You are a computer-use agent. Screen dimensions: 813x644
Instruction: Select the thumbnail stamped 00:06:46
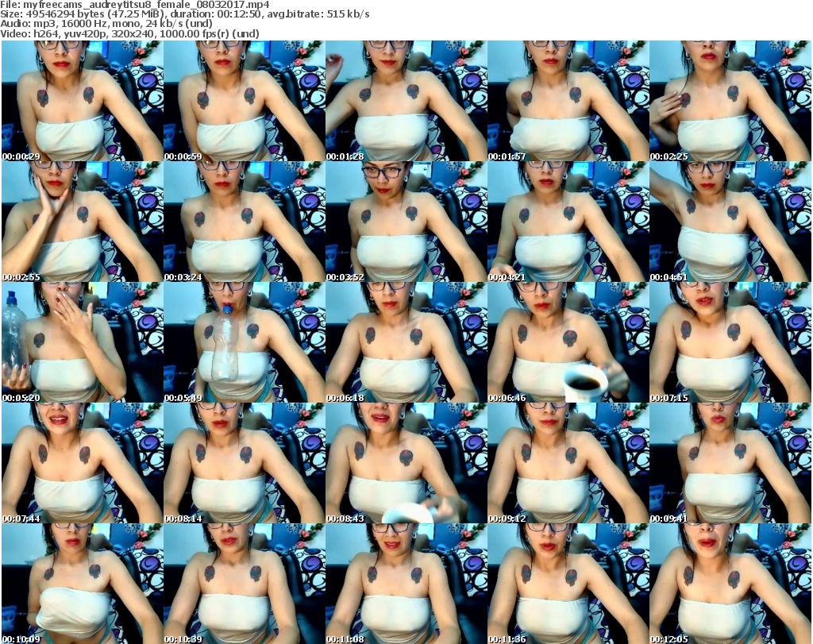click(568, 342)
